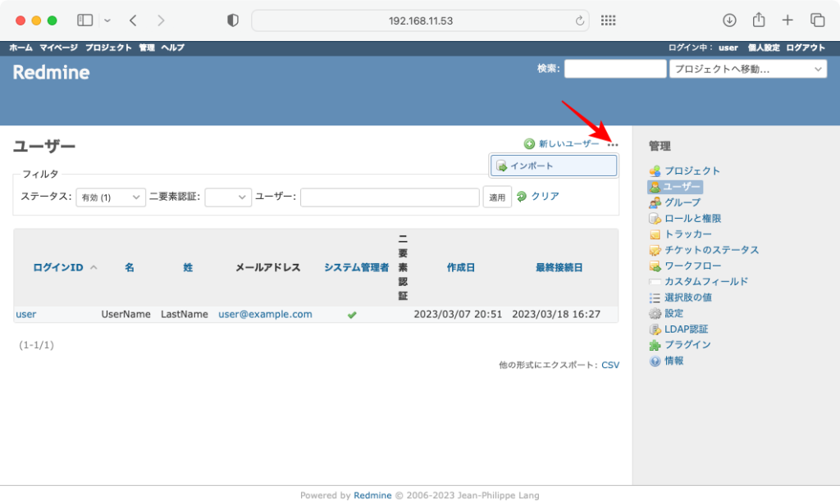
Task: Click ログアウト to sign out
Action: (x=806, y=48)
